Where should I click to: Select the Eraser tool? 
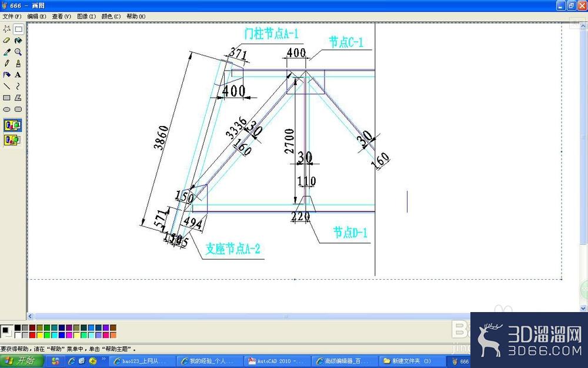tap(6, 41)
